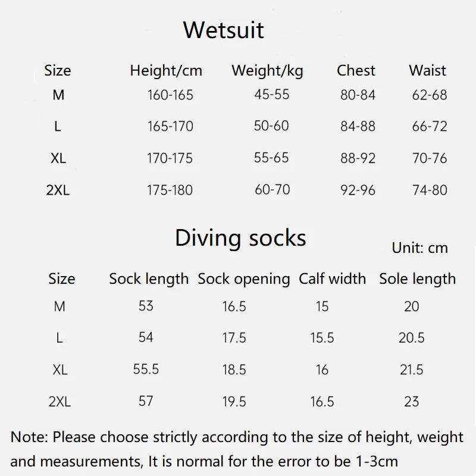This screenshot has width=476, height=476.
Task: Select the Weight/kg column header
Action: point(267,71)
